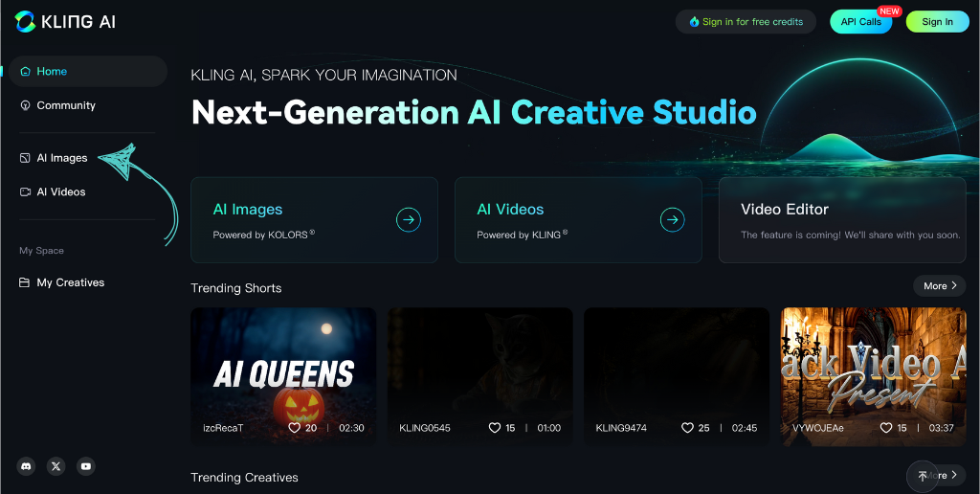Open the X social icon
The image size is (980, 494).
pyautogui.click(x=56, y=466)
